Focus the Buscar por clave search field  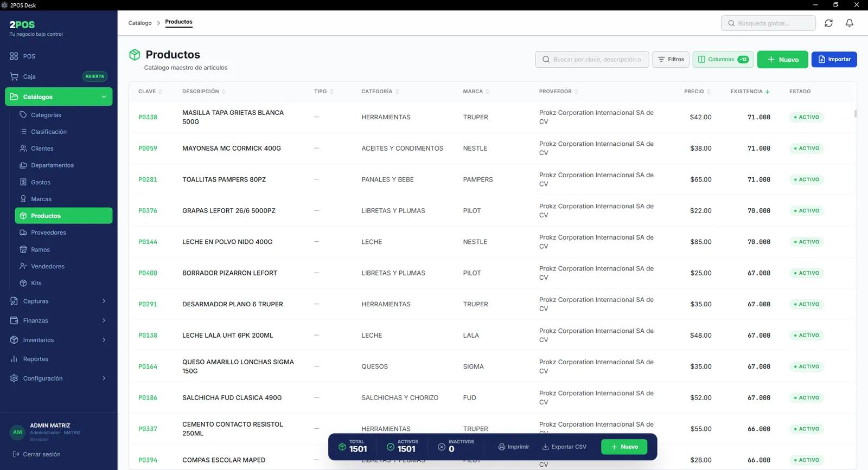click(592, 59)
